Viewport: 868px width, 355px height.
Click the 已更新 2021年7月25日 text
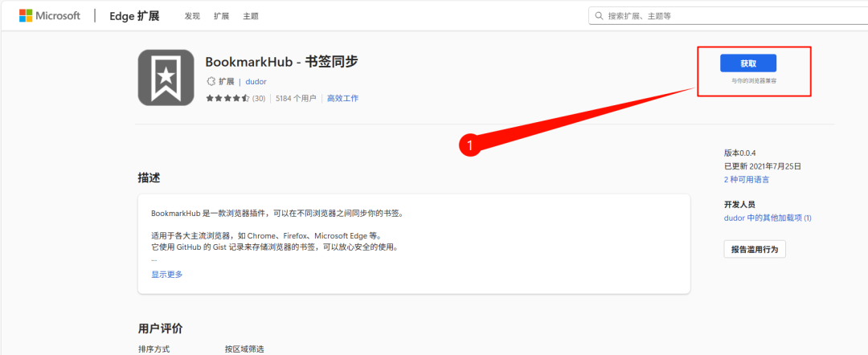(x=763, y=166)
